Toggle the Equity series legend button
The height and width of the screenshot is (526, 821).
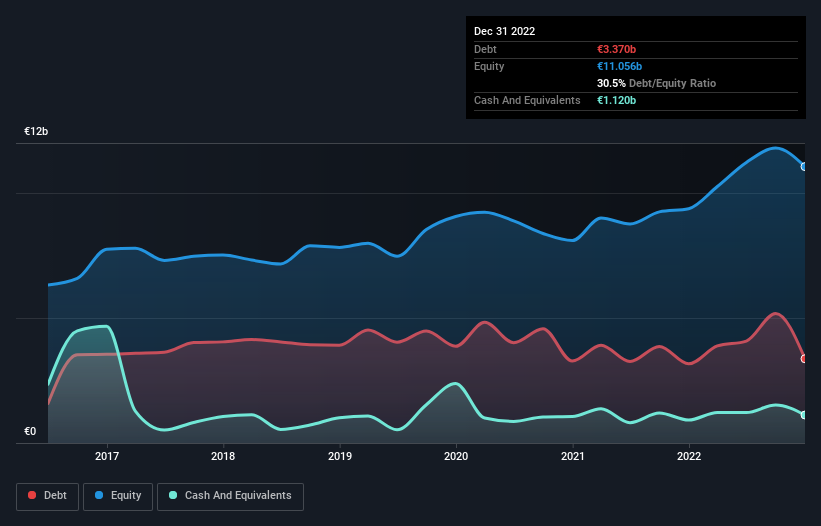point(118,496)
